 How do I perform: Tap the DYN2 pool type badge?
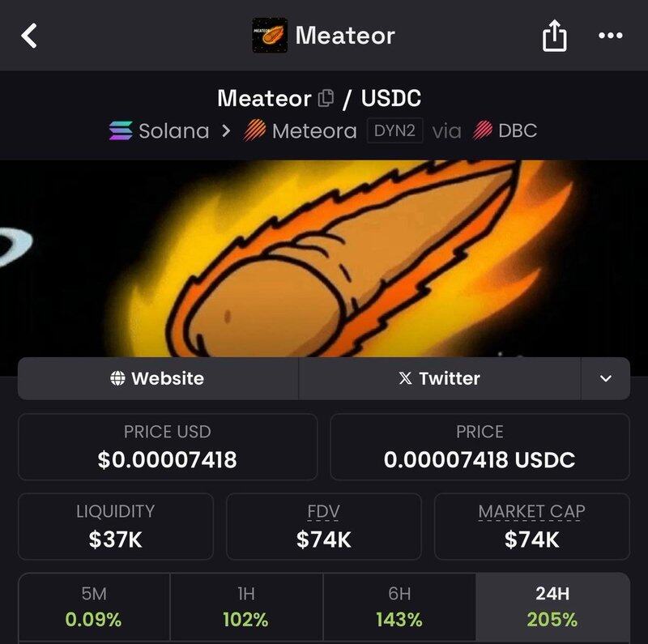[394, 130]
